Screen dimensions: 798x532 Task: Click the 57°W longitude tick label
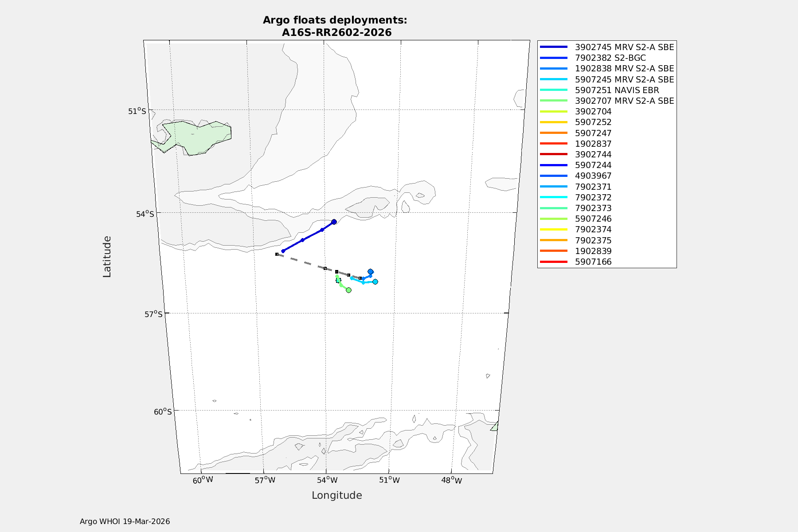265,480
